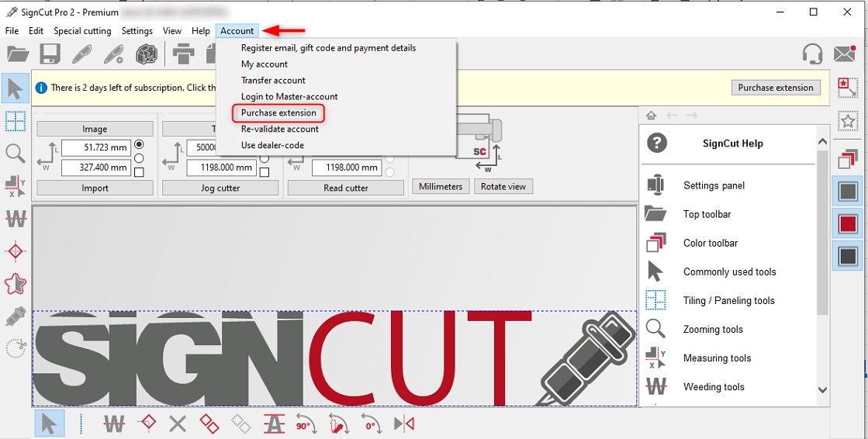Screen dimensions: 868x439
Task: Click the Import button
Action: click(x=95, y=188)
